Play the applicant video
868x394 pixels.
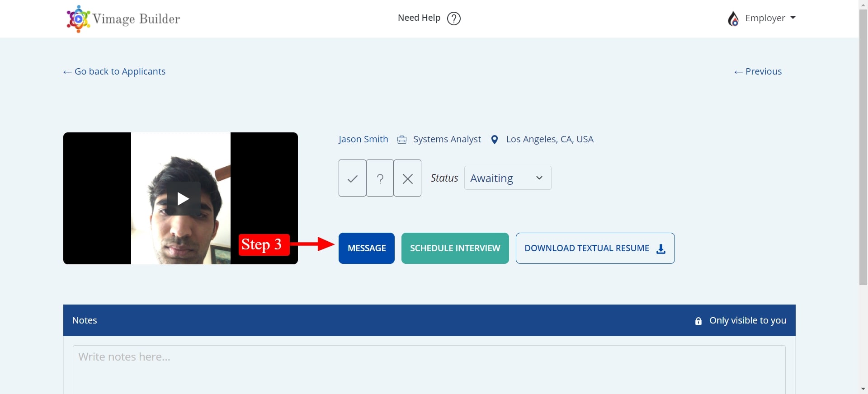coord(183,199)
